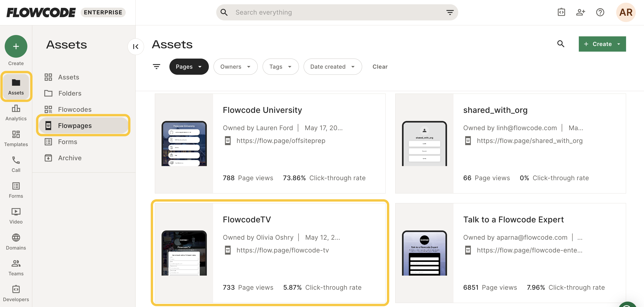Open Domains in the left rail
Viewport: 644px width, 307px height.
pyautogui.click(x=16, y=242)
